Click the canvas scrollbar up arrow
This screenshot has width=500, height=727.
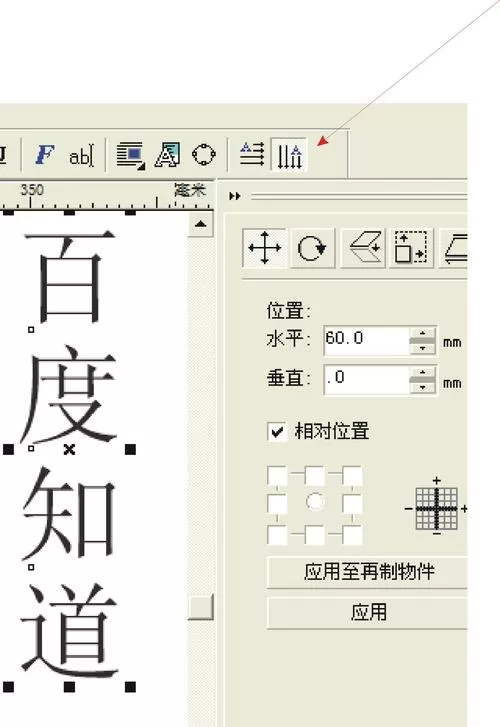(x=200, y=224)
